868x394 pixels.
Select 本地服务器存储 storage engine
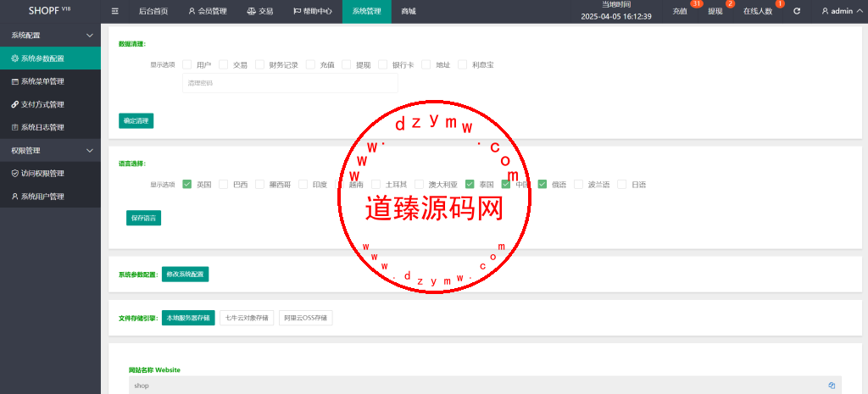(x=188, y=319)
